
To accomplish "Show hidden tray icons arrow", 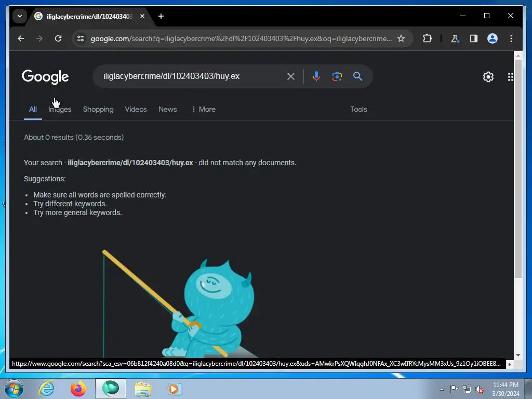I will click(x=442, y=389).
